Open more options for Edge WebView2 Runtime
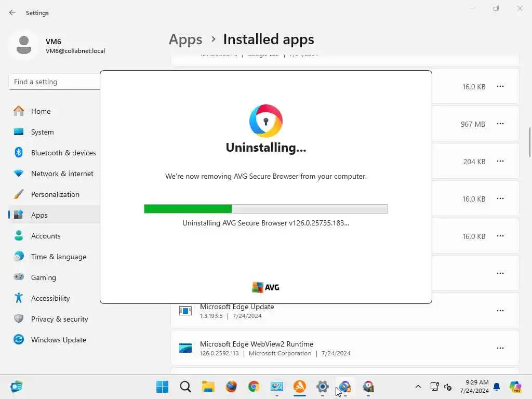532x399 pixels. click(500, 348)
